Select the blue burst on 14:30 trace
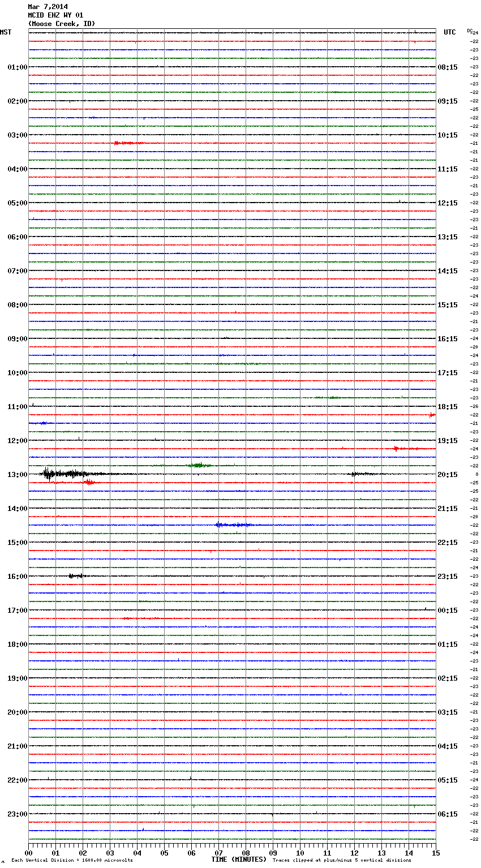Image resolution: width=481 pixels, height=868 pixels. tap(235, 525)
